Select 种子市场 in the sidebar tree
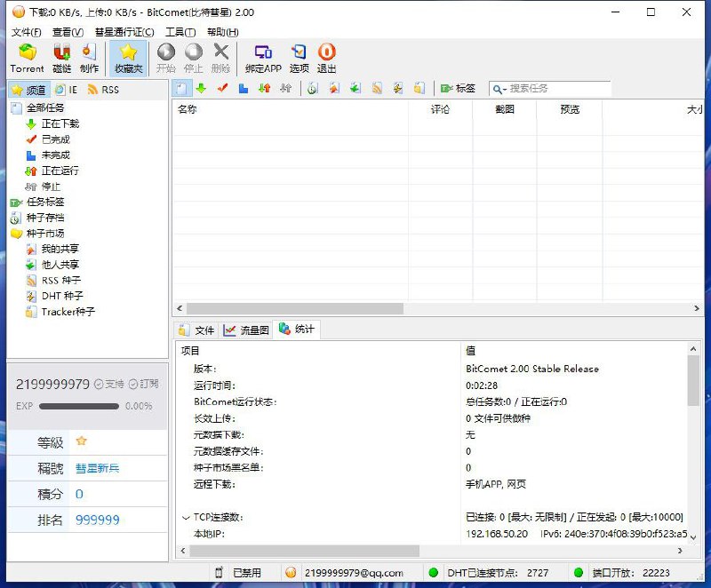Screen dimensions: 711x588 pos(45,234)
